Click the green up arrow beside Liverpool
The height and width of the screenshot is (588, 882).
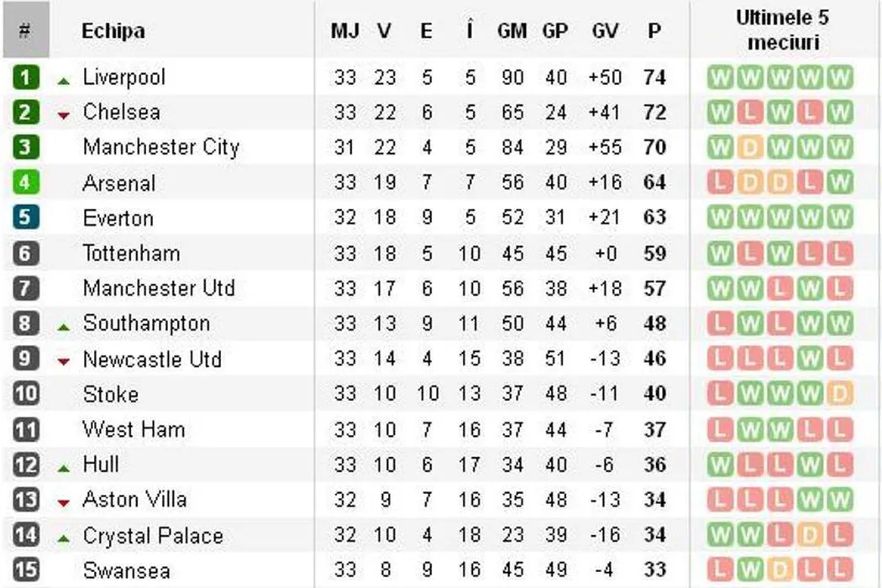pyautogui.click(x=64, y=81)
